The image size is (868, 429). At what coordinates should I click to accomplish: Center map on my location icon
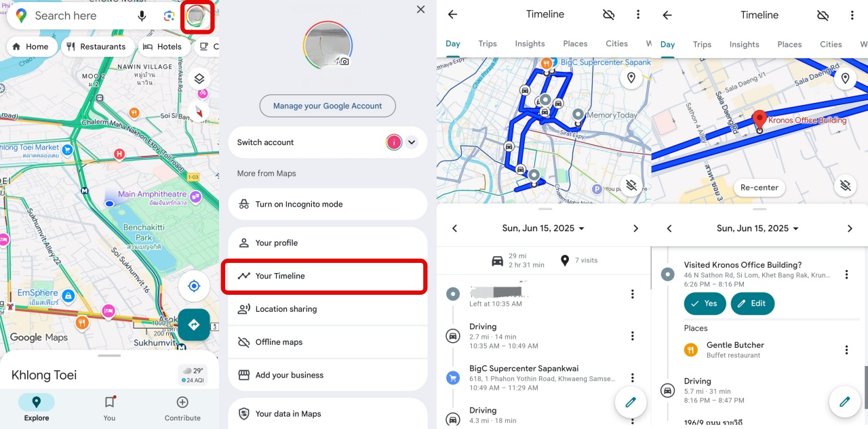(x=194, y=286)
